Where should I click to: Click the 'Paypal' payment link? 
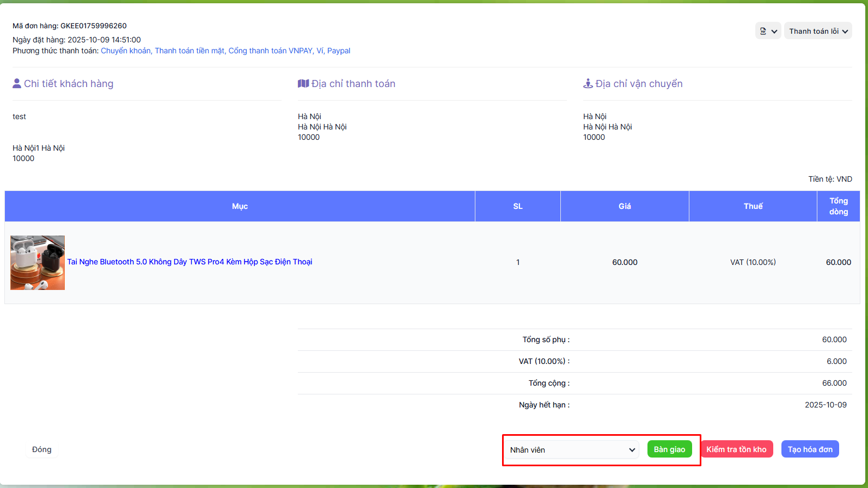coord(339,51)
